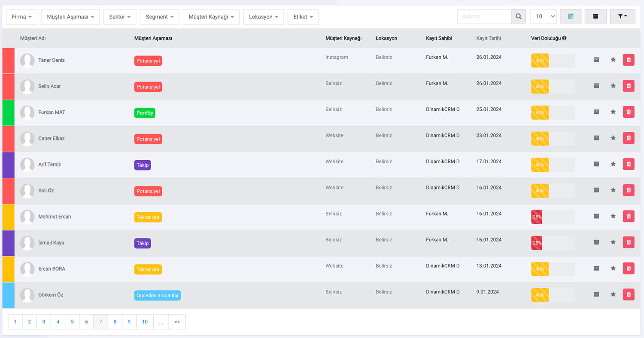Archive the Selin Acar record
The width and height of the screenshot is (644, 338).
(x=596, y=86)
